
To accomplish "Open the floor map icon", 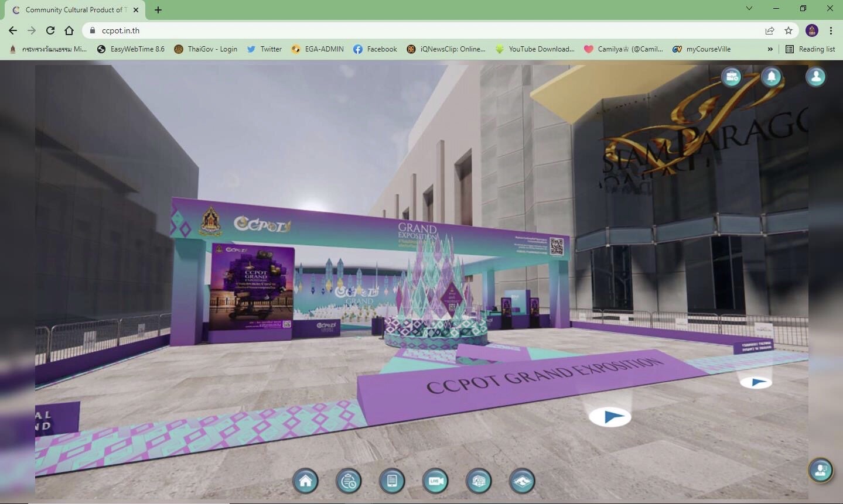I will [522, 481].
